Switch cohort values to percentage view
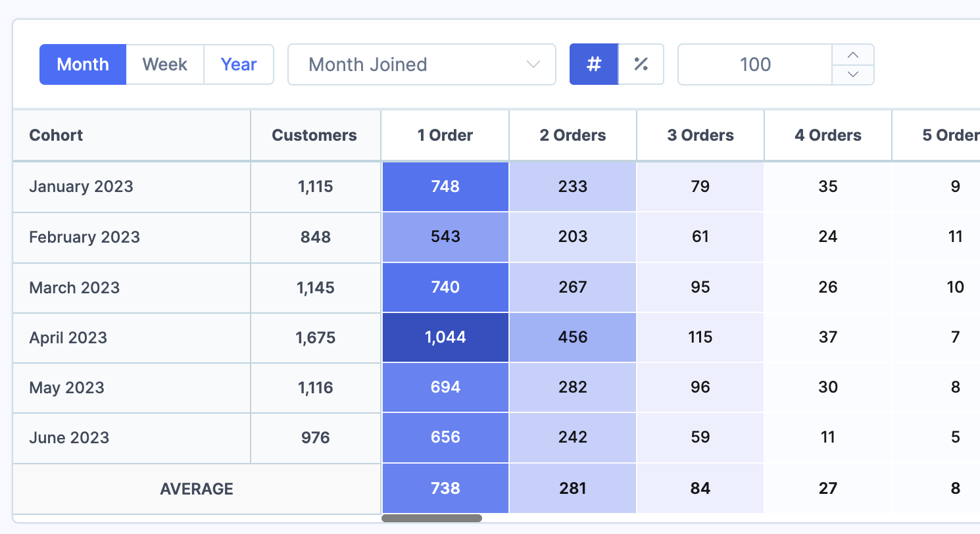980x534 pixels. point(641,64)
